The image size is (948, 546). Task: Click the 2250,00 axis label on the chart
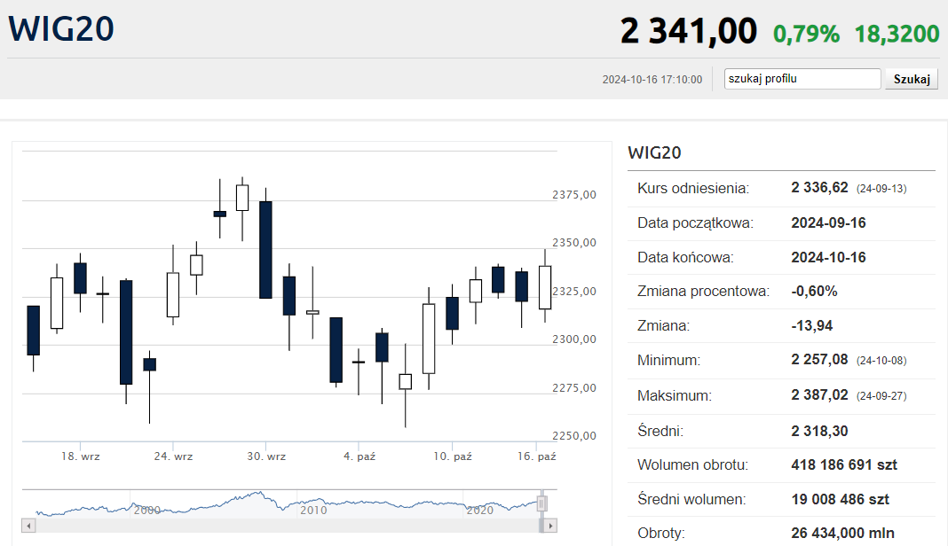click(574, 436)
